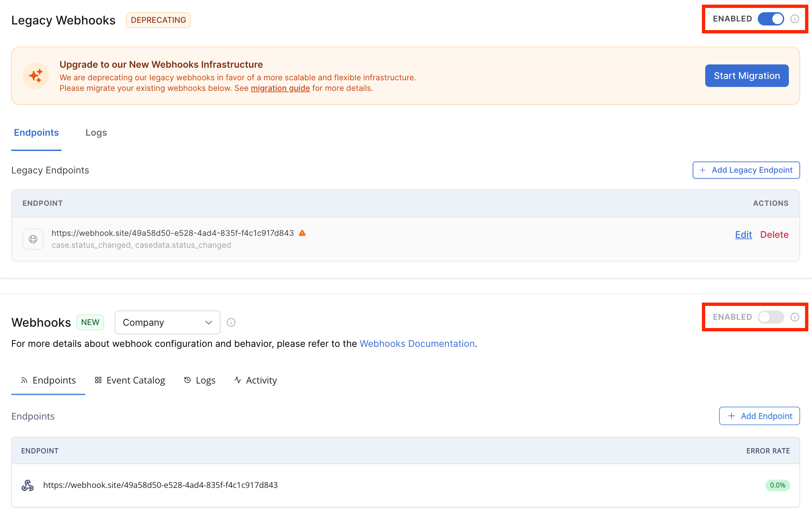Viewport: 812px width, 514px height.
Task: Click the Upgrade to our New Webhooks Infrastructure heading
Action: tap(161, 64)
